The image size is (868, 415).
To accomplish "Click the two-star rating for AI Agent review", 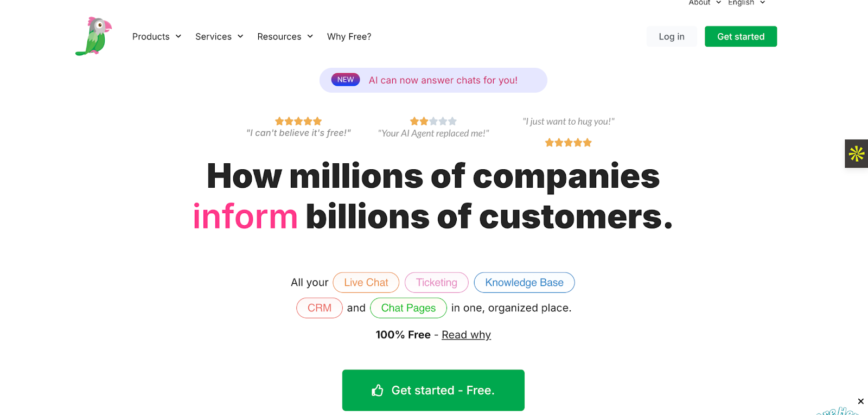I will (x=433, y=121).
